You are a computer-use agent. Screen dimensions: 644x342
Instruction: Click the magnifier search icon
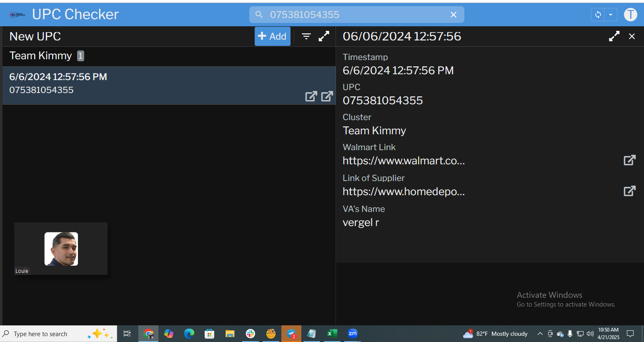click(x=259, y=15)
